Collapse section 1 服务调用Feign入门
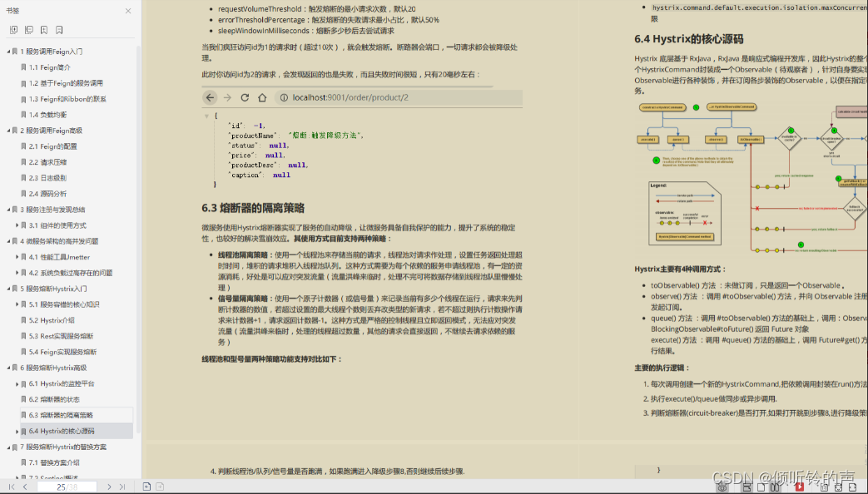868x494 pixels. tap(8, 52)
